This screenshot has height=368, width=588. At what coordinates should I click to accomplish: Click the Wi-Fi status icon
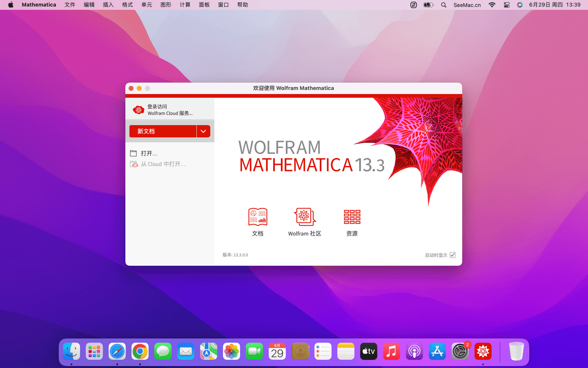point(492,5)
